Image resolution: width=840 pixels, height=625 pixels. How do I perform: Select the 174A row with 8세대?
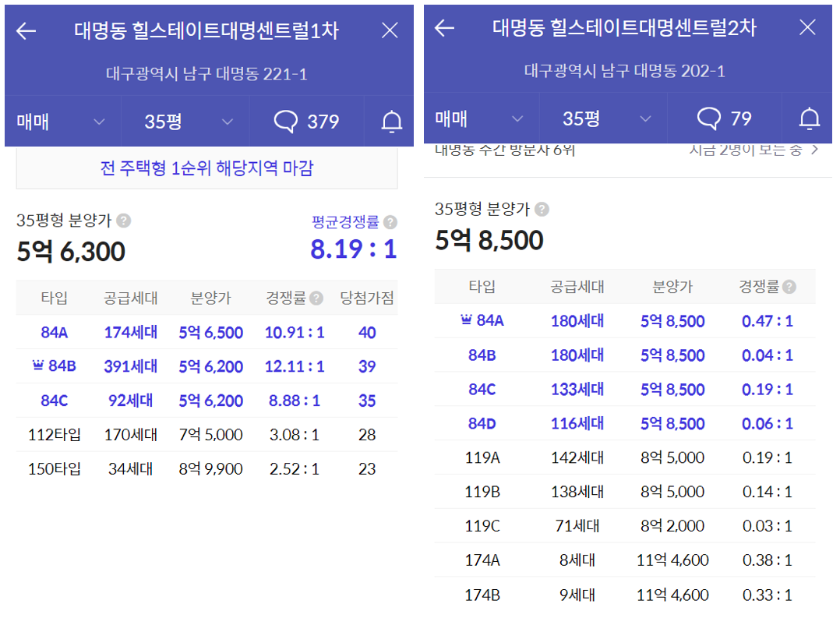click(625, 560)
